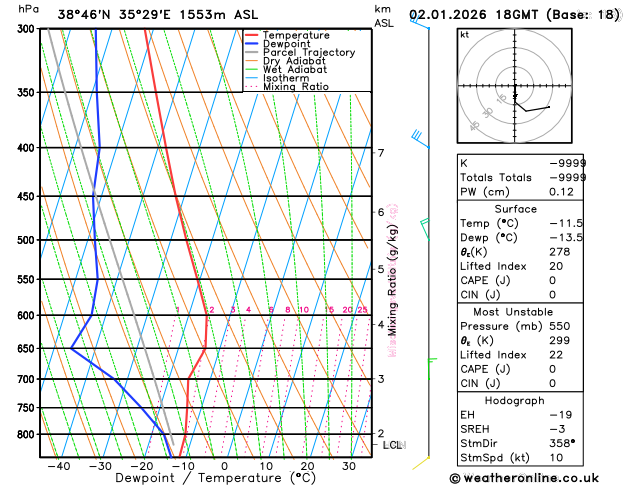This screenshot has height=486, width=629.
Task: Click the 'EH' value -19
Action: (x=561, y=415)
